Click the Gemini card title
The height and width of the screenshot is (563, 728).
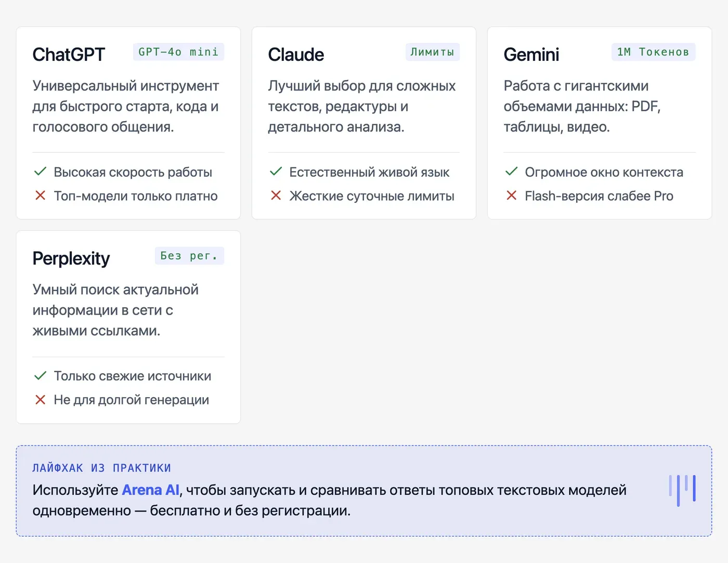tap(531, 55)
